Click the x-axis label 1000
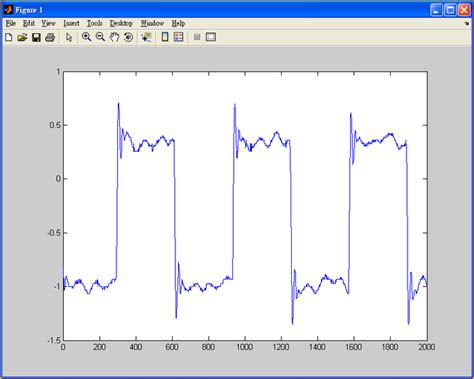The width and height of the screenshot is (474, 379). (244, 347)
